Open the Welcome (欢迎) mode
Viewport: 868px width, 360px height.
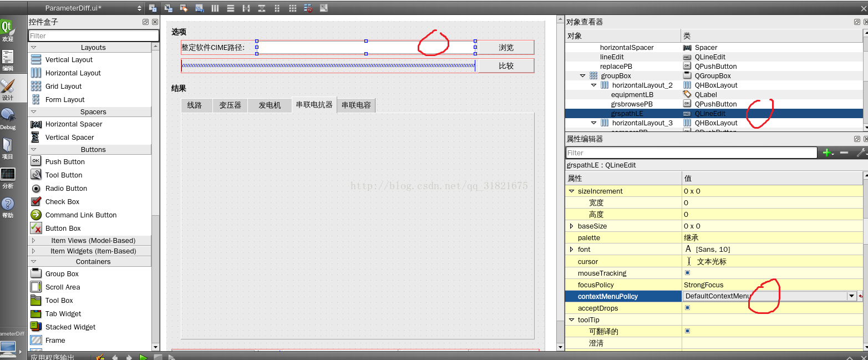tap(7, 31)
